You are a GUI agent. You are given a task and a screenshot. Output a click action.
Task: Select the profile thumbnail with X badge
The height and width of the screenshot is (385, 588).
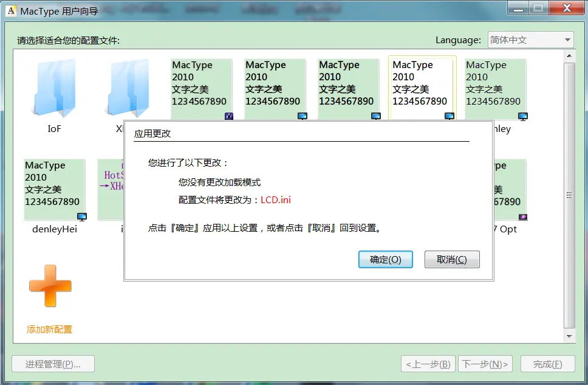[x=202, y=89]
